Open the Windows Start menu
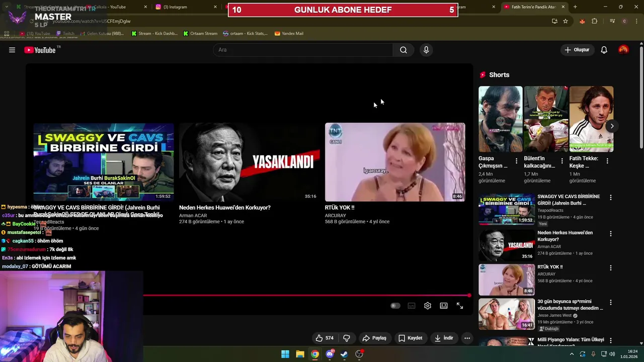 (x=285, y=354)
